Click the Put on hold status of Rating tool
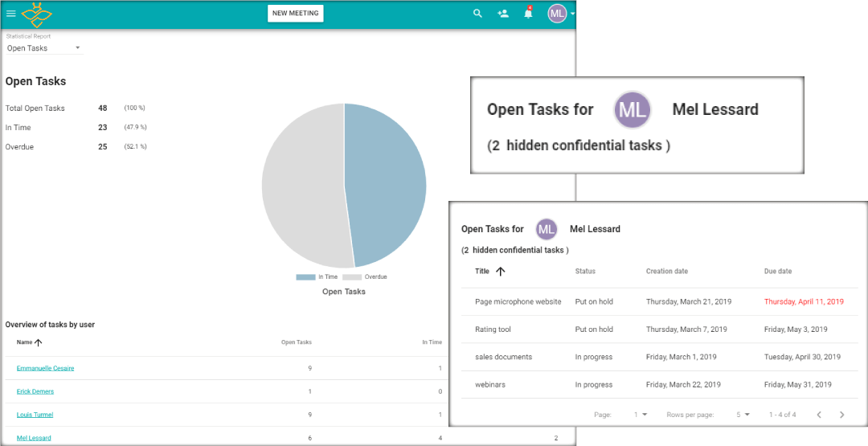Viewport: 868px width, 446px height. pos(594,329)
